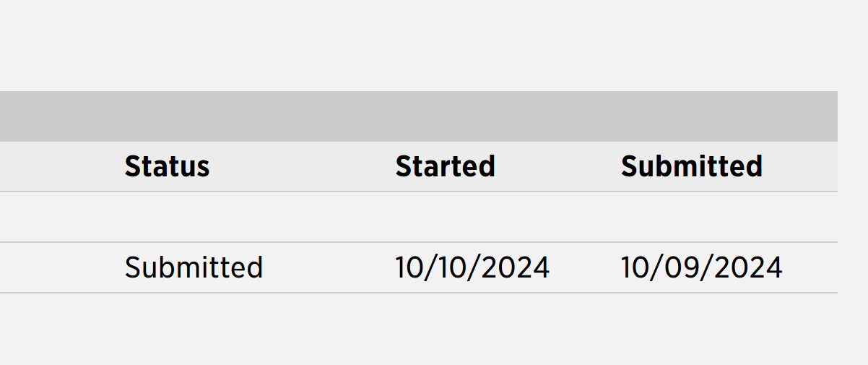Select the Submitted status cell in the row

pyautogui.click(x=194, y=267)
